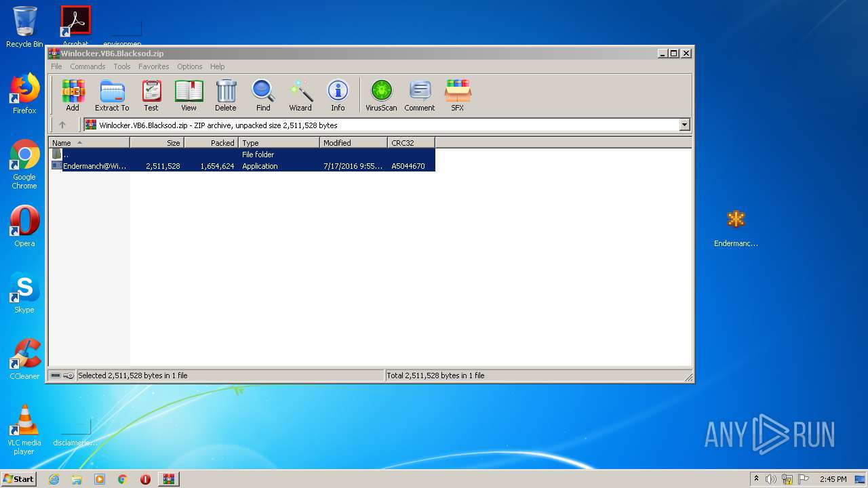Open the Help menu

point(217,66)
